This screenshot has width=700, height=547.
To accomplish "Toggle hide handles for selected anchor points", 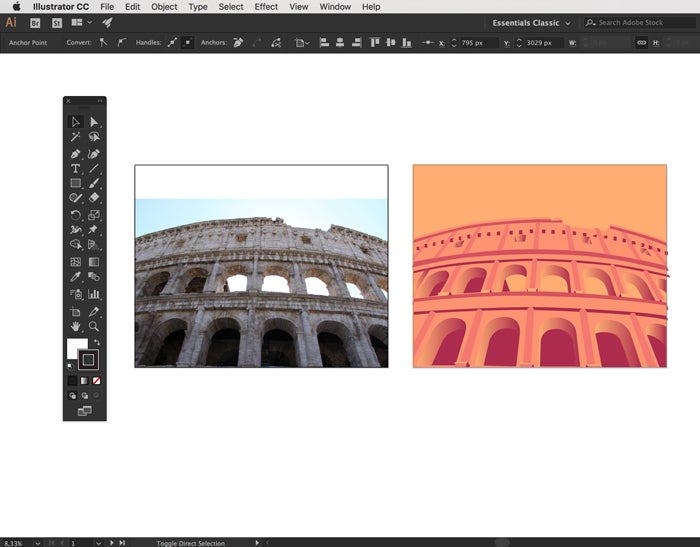I will [187, 43].
